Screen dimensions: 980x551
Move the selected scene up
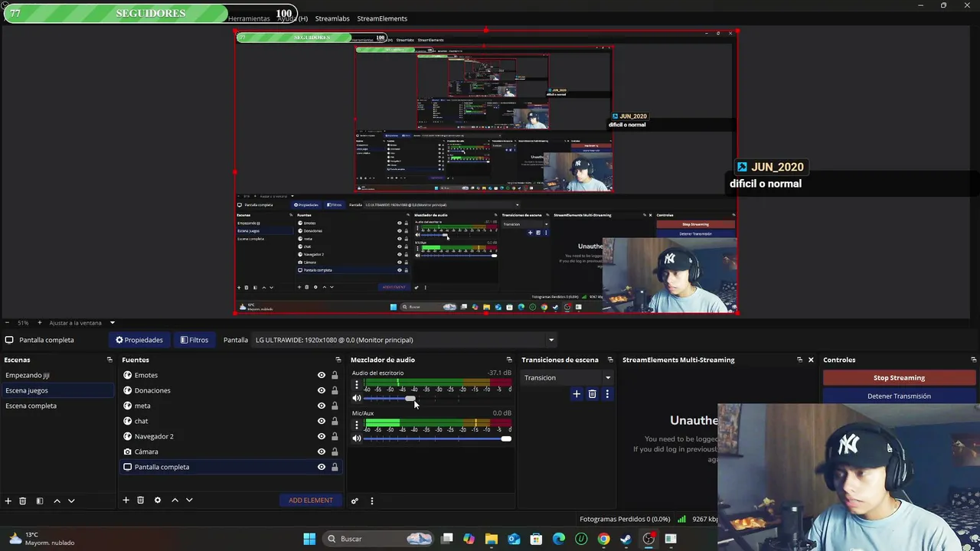tap(57, 500)
